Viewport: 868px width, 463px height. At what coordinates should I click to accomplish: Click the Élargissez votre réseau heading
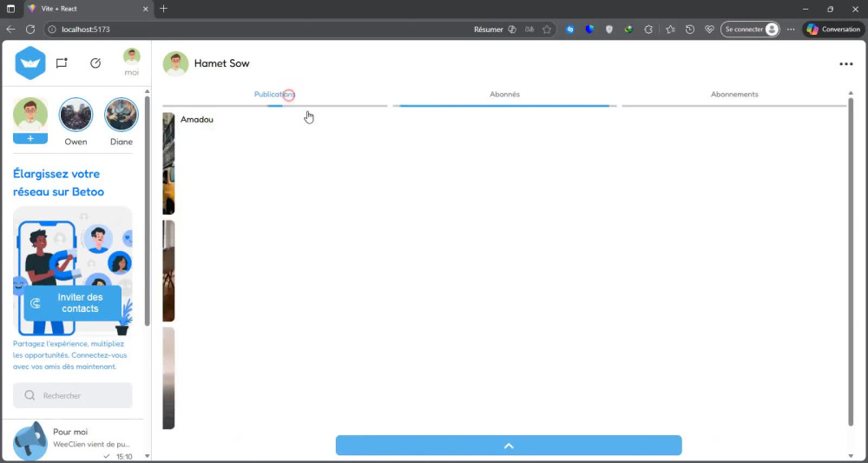(x=59, y=182)
